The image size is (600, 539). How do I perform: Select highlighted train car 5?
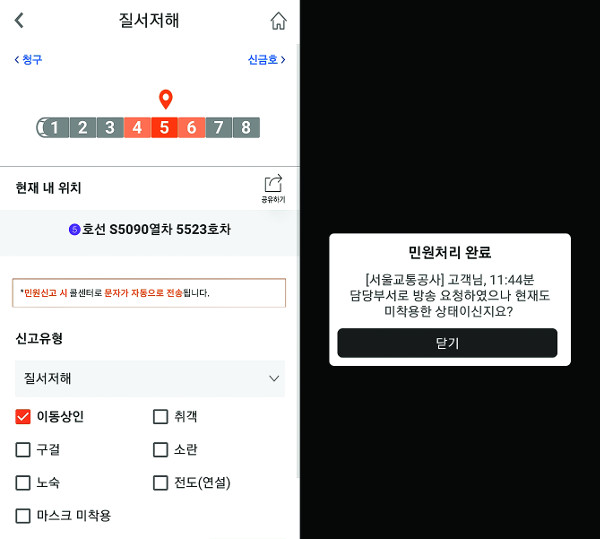(164, 127)
